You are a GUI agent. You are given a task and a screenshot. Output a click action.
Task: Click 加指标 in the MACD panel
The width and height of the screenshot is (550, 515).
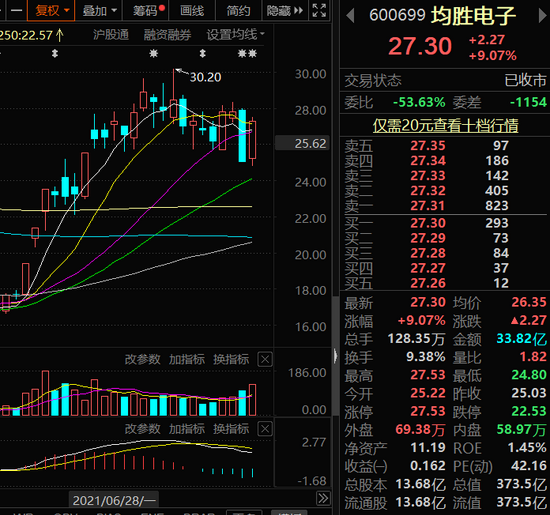click(x=187, y=429)
